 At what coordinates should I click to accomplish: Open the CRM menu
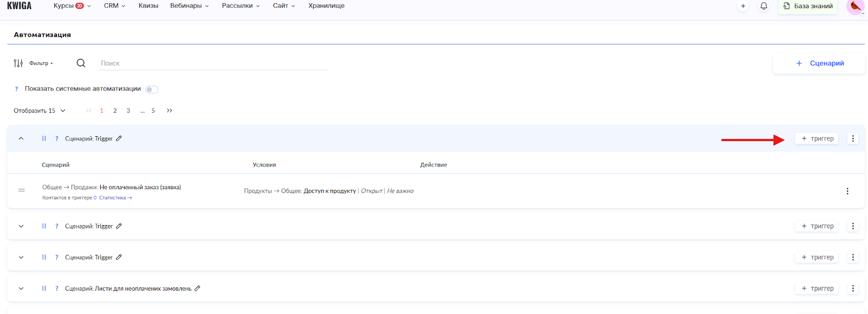tap(114, 6)
